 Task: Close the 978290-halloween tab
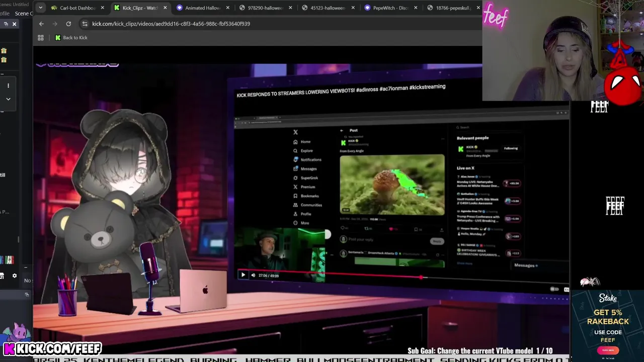[x=290, y=8]
